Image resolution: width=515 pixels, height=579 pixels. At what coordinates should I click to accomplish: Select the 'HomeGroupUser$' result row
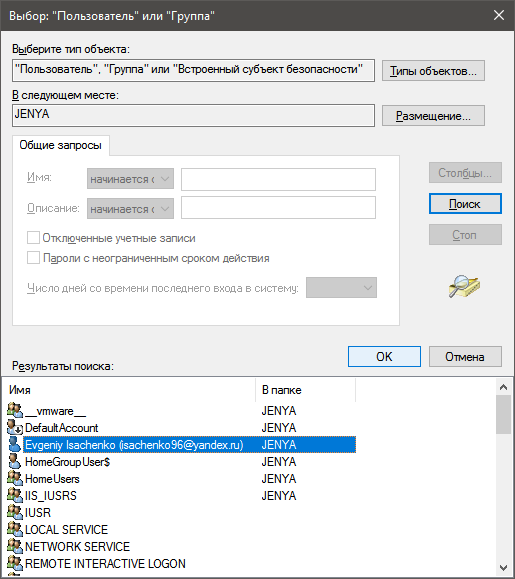tap(181, 462)
